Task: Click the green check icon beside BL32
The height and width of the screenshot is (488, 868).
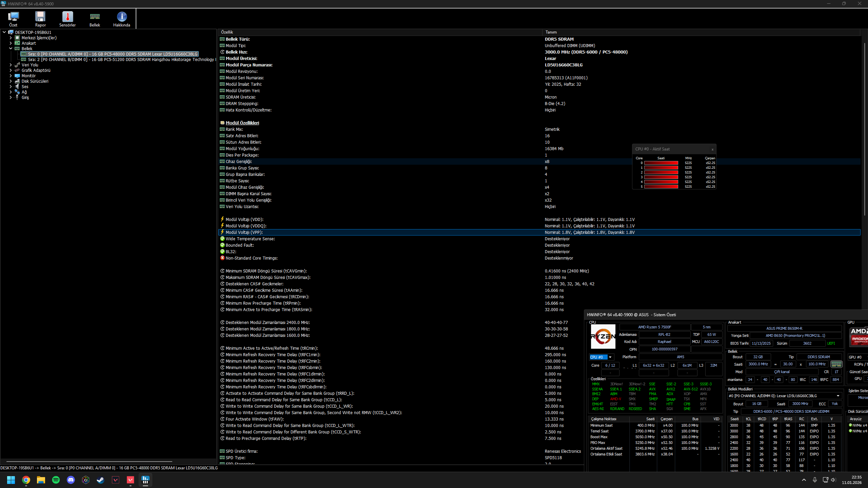Action: [x=222, y=251]
